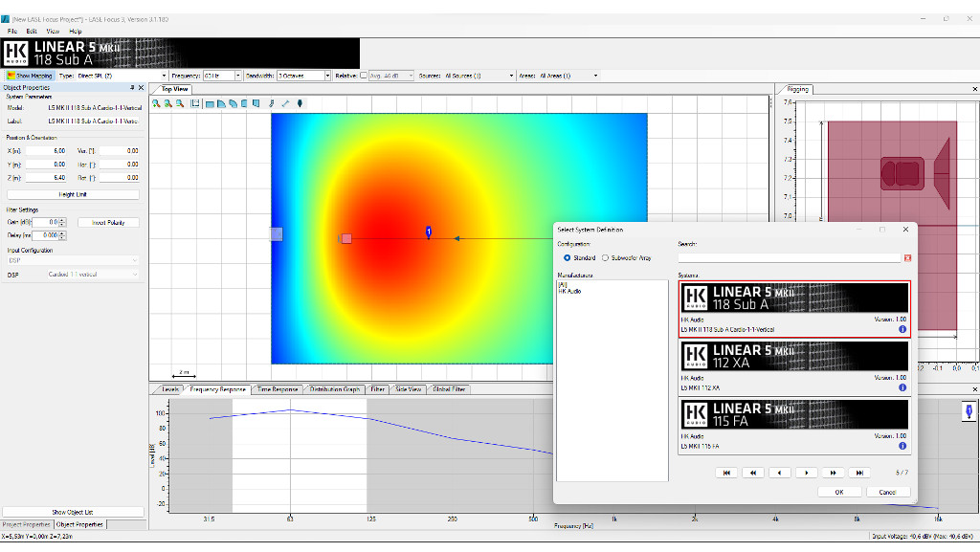Expand the Bandwidth dropdown
This screenshot has height=552, width=980.
[x=327, y=76]
